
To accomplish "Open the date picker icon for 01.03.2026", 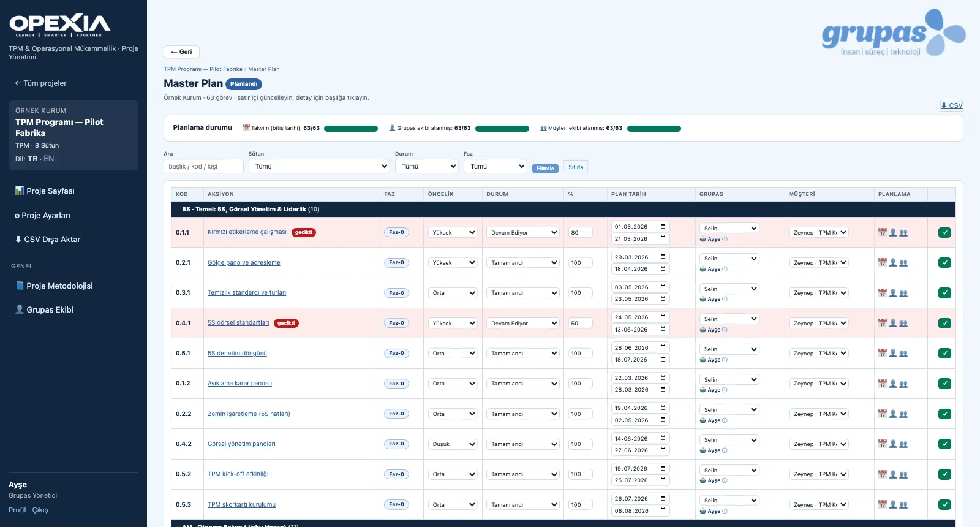I will pos(663,226).
